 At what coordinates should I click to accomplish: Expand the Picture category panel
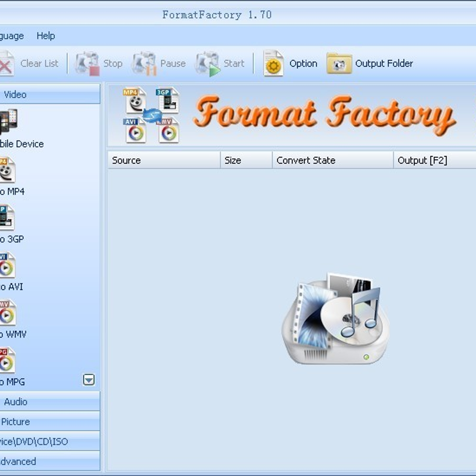50,422
